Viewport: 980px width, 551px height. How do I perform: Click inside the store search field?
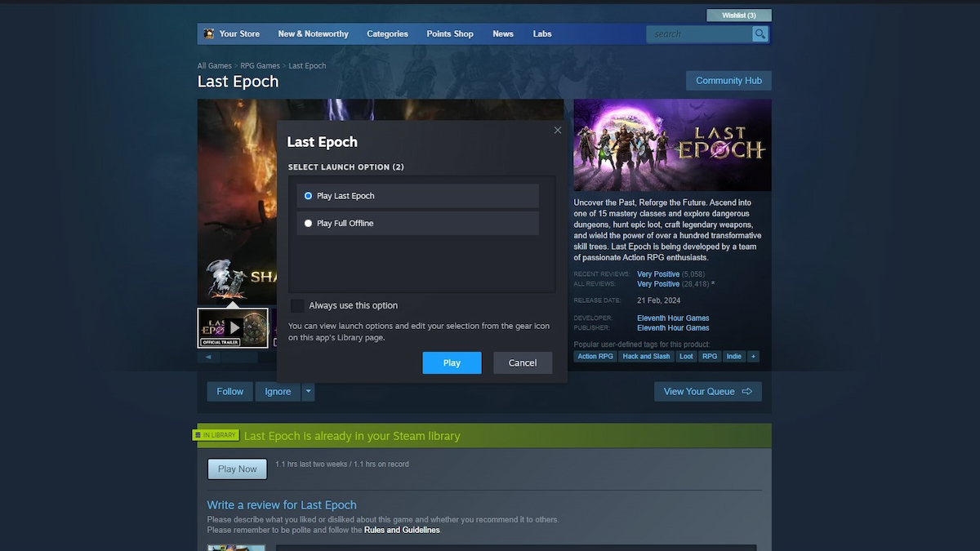[698, 34]
